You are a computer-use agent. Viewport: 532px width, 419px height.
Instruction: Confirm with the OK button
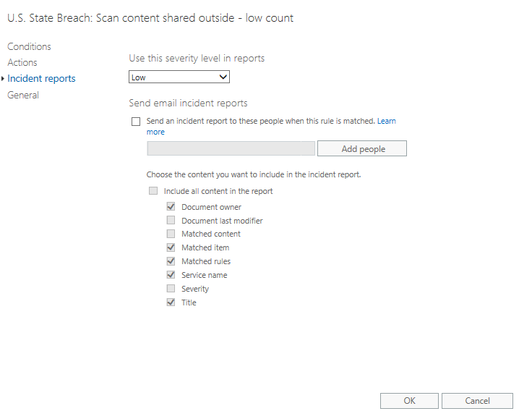coord(409,401)
